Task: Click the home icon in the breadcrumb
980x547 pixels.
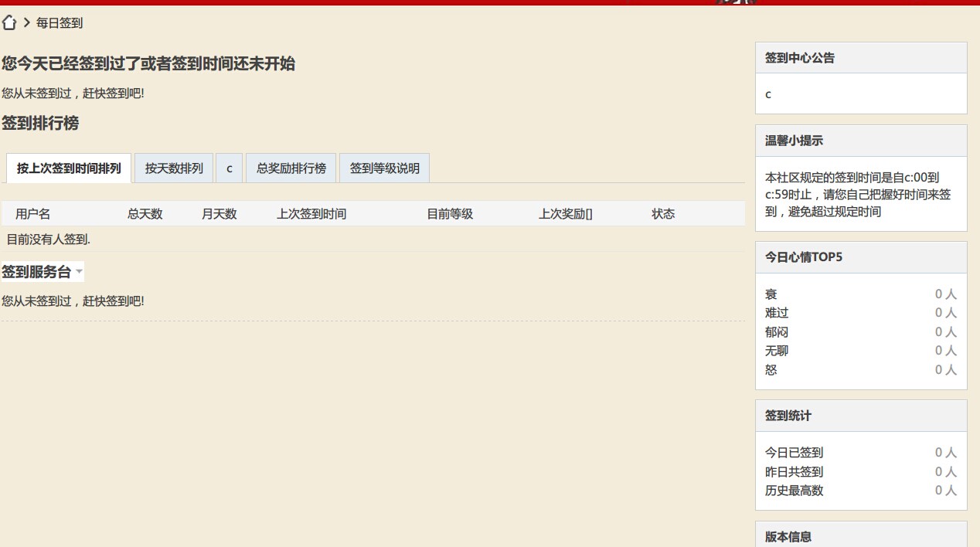Action: click(x=9, y=23)
